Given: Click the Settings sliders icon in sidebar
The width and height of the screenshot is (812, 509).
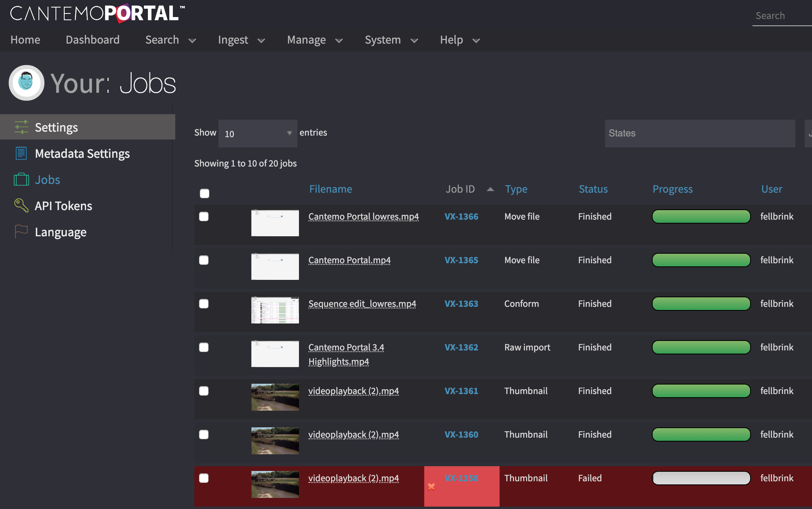Looking at the screenshot, I should [x=21, y=127].
